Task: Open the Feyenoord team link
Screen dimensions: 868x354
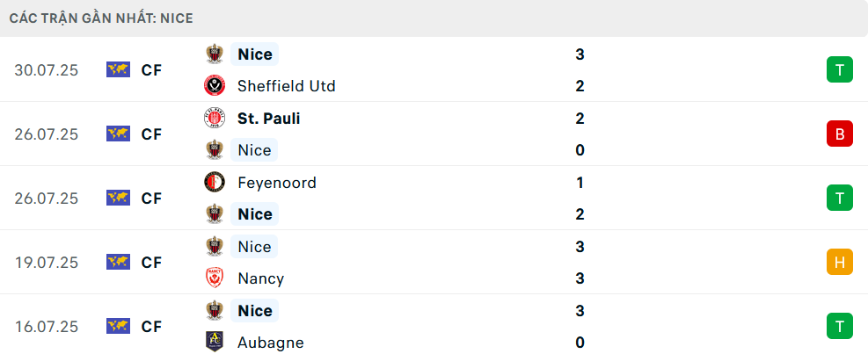Action: point(277,183)
